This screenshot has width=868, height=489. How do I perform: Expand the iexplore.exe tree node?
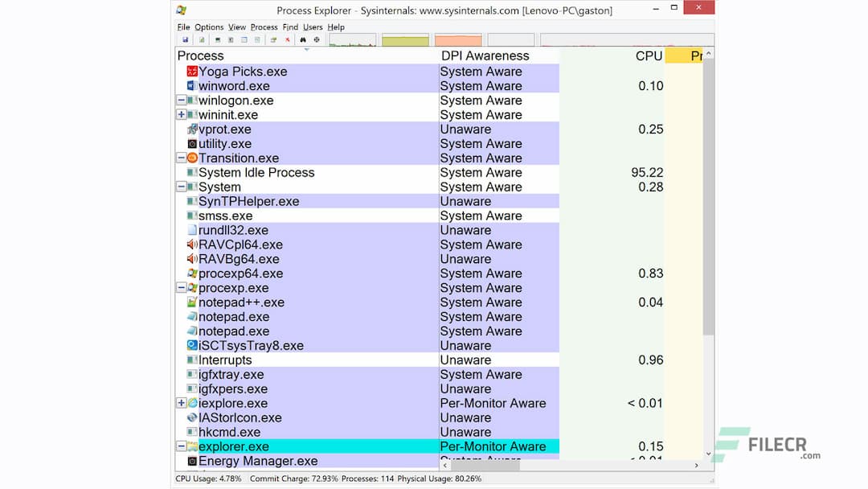coord(181,403)
